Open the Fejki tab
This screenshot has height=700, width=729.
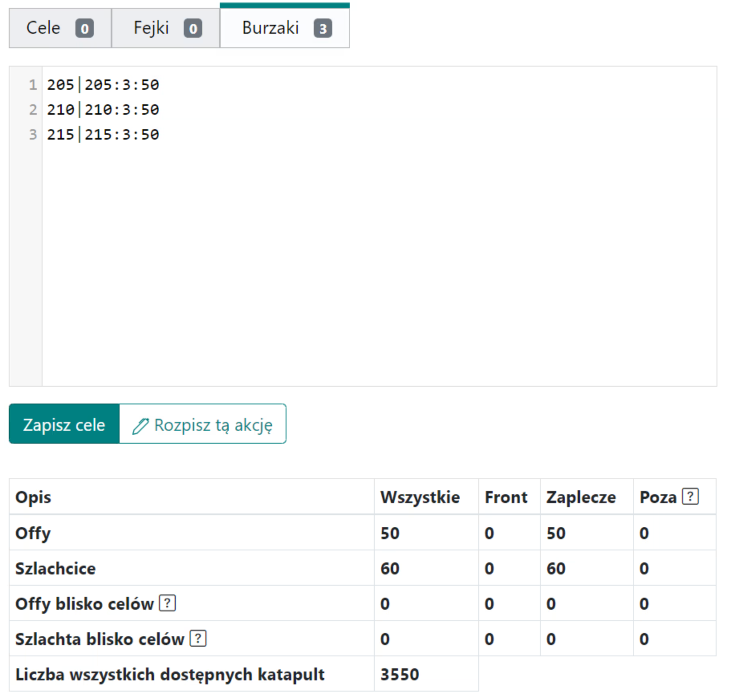(151, 28)
